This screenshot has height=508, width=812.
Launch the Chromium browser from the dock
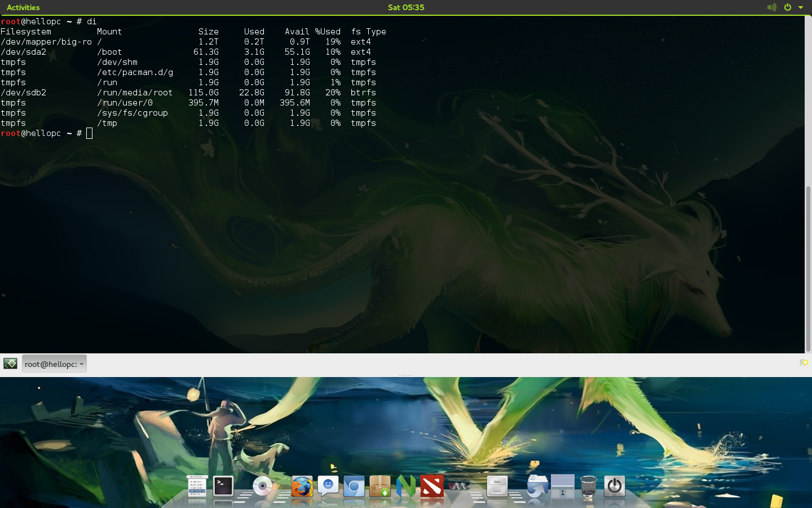coord(354,487)
